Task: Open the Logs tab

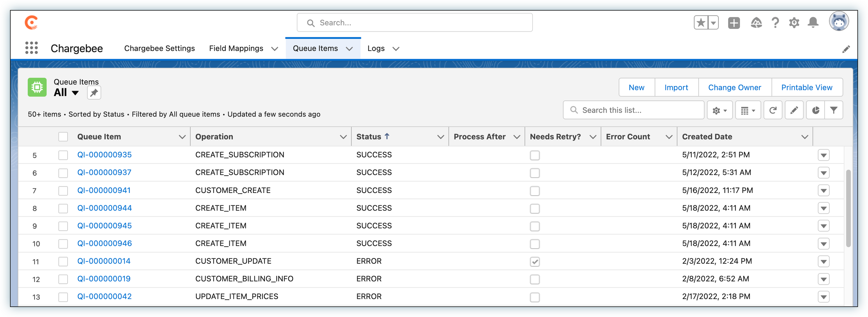Action: [376, 48]
